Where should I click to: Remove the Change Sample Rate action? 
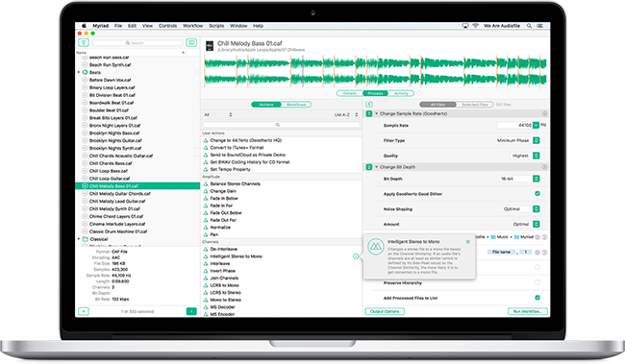[x=544, y=114]
